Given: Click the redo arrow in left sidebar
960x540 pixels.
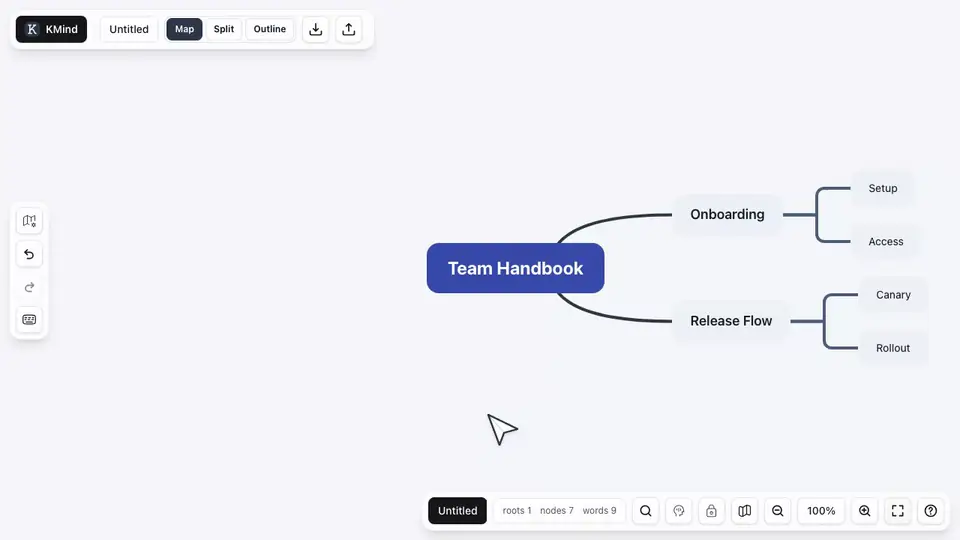Looking at the screenshot, I should pyautogui.click(x=29, y=287).
